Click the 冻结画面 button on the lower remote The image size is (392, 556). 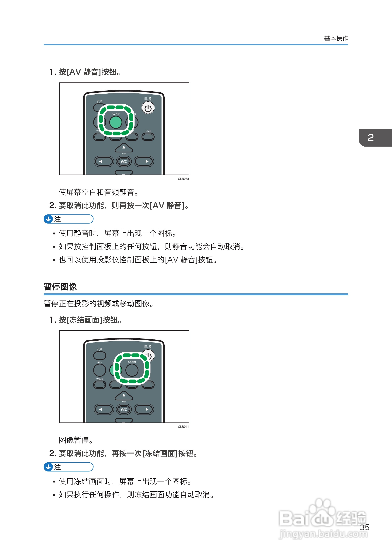[x=132, y=370]
